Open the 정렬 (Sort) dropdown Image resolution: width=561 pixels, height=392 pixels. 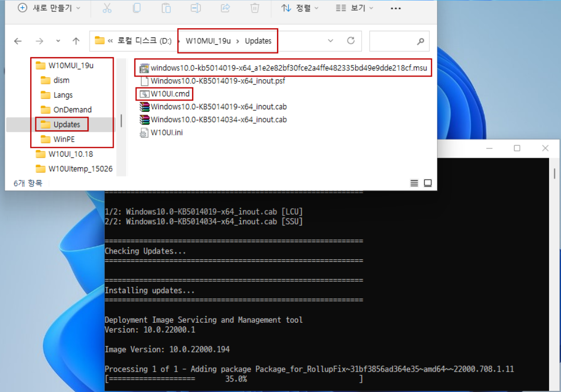click(300, 8)
